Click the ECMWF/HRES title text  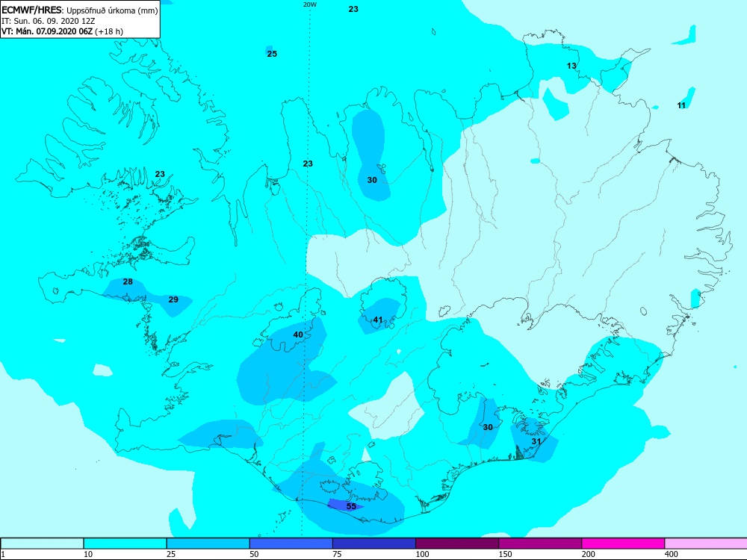[31, 10]
